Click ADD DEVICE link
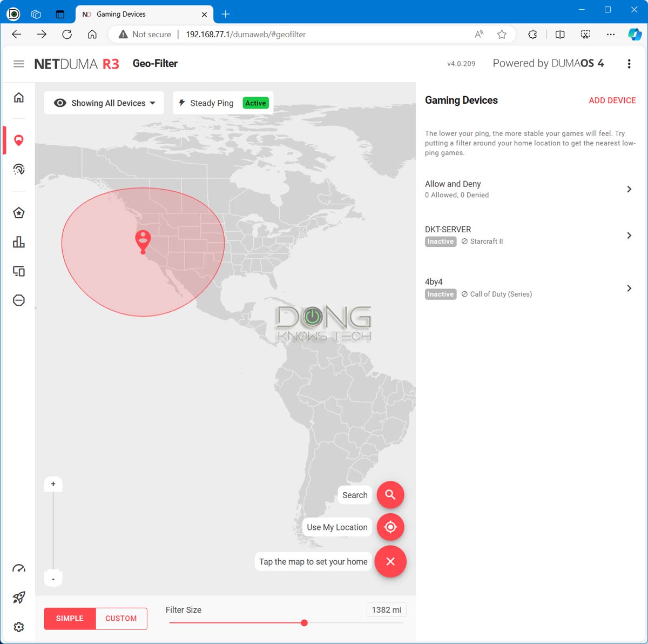 point(612,100)
